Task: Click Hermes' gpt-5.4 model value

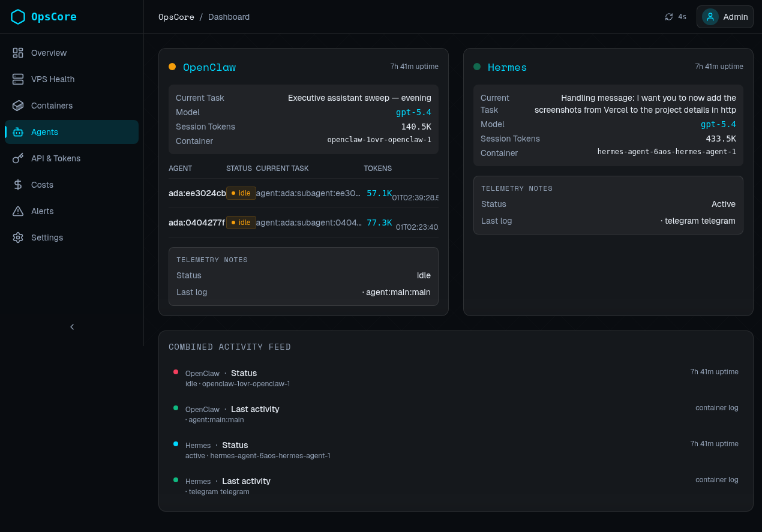Action: [718, 124]
